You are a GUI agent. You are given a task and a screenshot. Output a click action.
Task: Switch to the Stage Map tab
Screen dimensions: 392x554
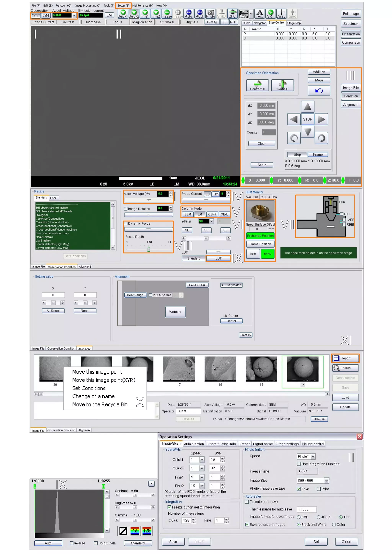[294, 23]
